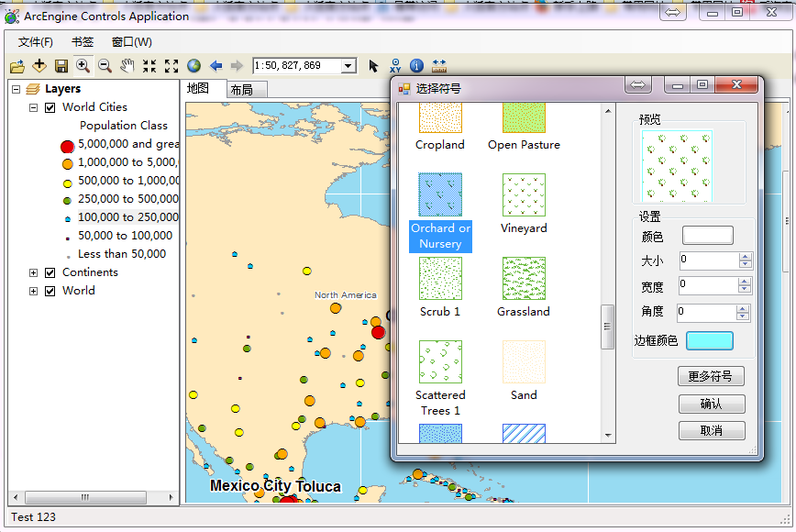Image resolution: width=796 pixels, height=532 pixels.
Task: Select the Zoom Out magnifier tool
Action: tap(105, 65)
